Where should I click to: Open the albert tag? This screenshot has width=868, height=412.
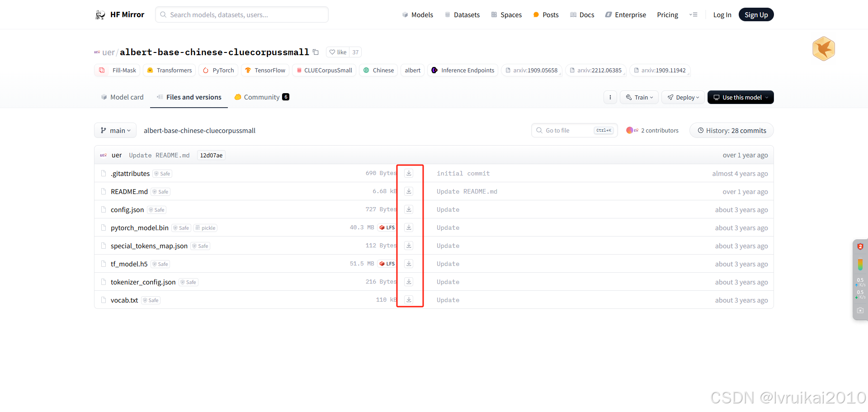coord(412,70)
